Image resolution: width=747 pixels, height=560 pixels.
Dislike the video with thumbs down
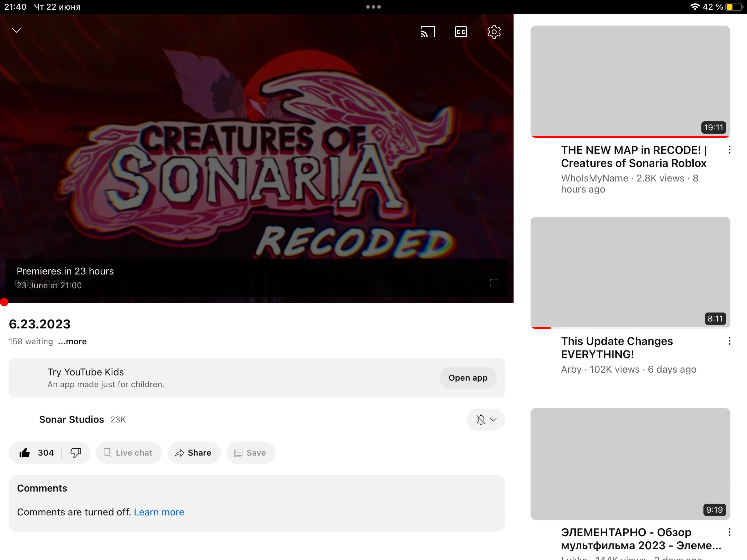[x=76, y=452]
